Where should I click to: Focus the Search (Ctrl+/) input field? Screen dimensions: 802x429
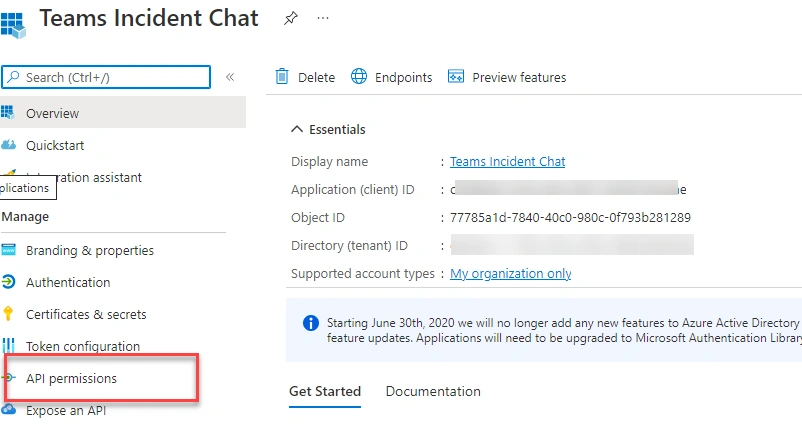(106, 77)
